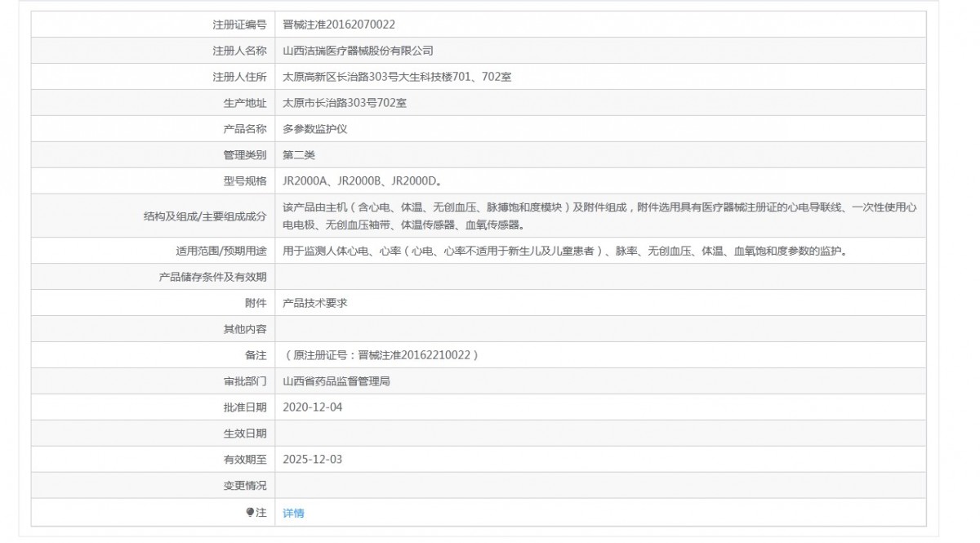Viewport: 980px width, 543px height.
Task: Click approval date 2020-12-04
Action: pyautogui.click(x=312, y=407)
